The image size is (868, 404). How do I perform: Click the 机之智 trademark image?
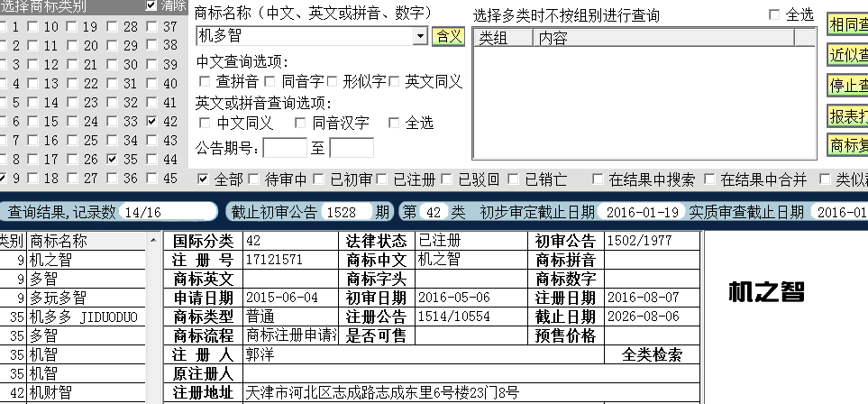click(x=767, y=292)
